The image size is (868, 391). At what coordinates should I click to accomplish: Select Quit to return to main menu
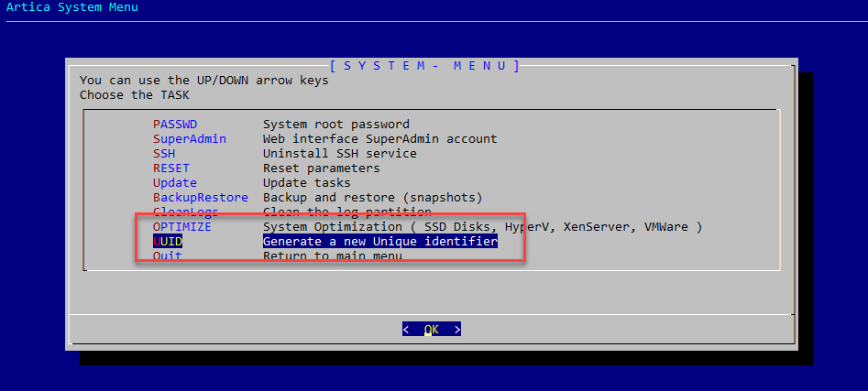click(168, 256)
